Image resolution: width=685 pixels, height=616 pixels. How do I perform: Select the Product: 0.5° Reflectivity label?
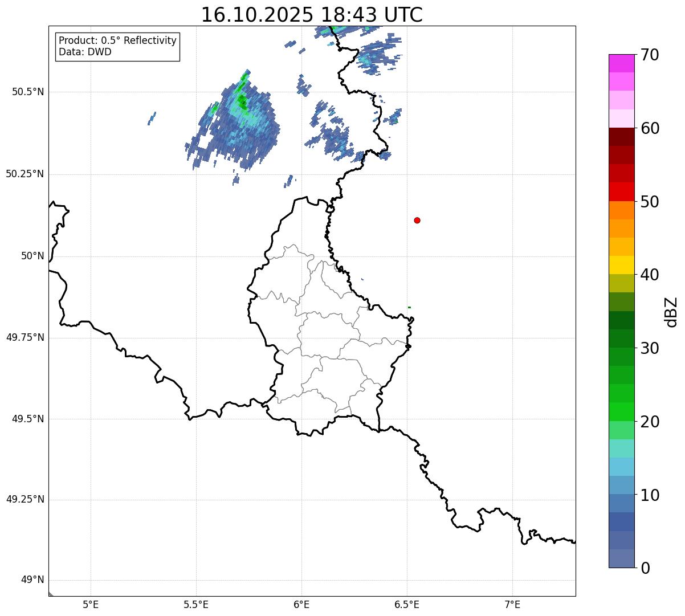[117, 40]
